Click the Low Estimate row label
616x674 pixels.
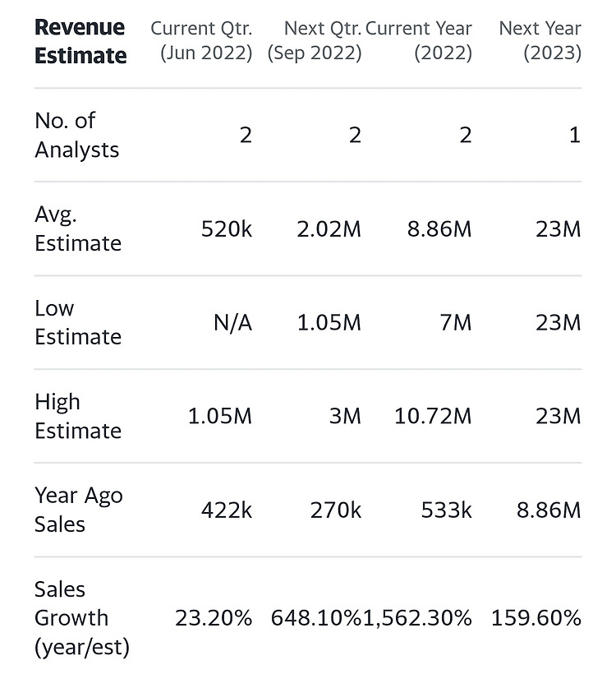pyautogui.click(x=78, y=322)
